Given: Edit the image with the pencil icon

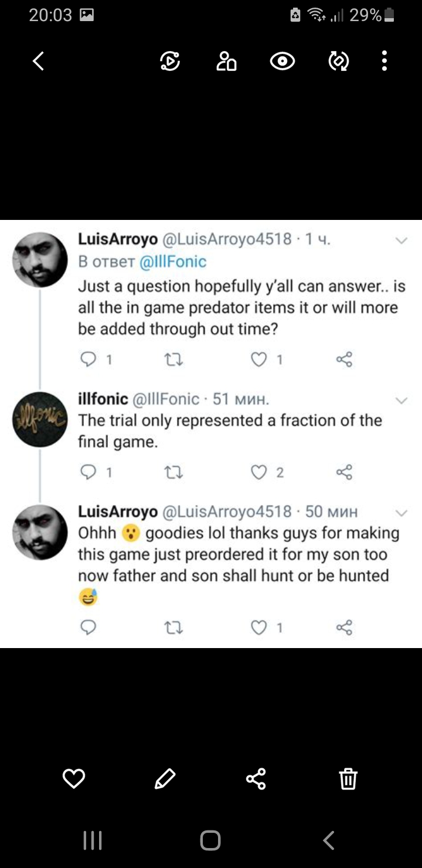Looking at the screenshot, I should 165,778.
